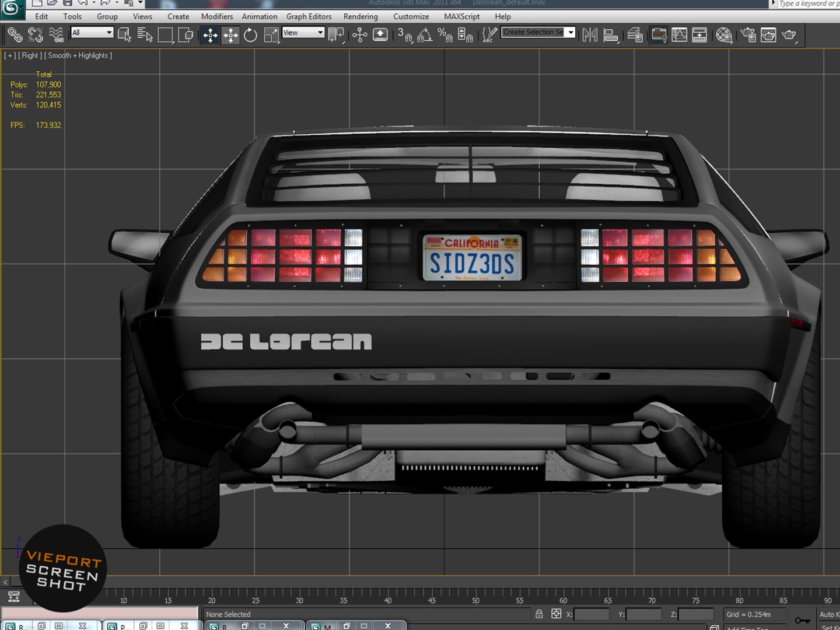Activate the Select and Move tool
840x630 pixels.
210,35
